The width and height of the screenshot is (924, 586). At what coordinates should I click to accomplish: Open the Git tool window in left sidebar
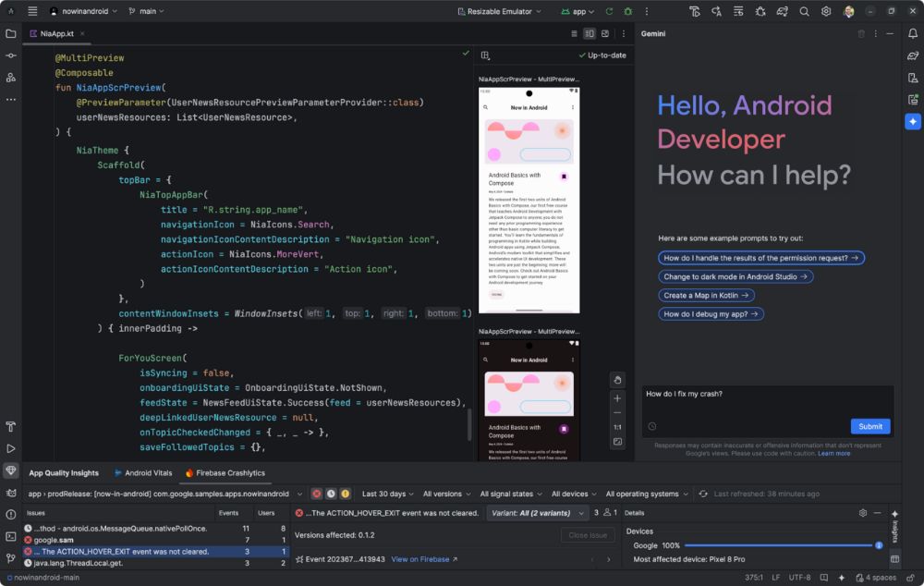click(10, 557)
